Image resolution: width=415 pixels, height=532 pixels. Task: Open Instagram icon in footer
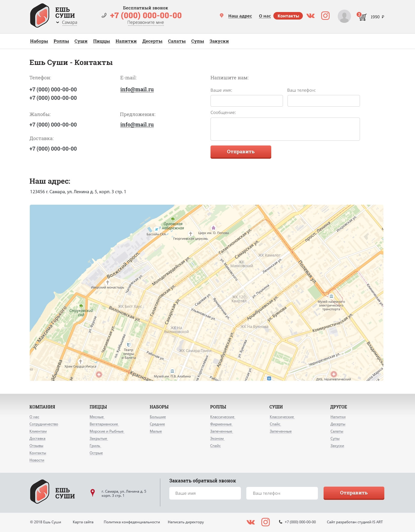[266, 522]
